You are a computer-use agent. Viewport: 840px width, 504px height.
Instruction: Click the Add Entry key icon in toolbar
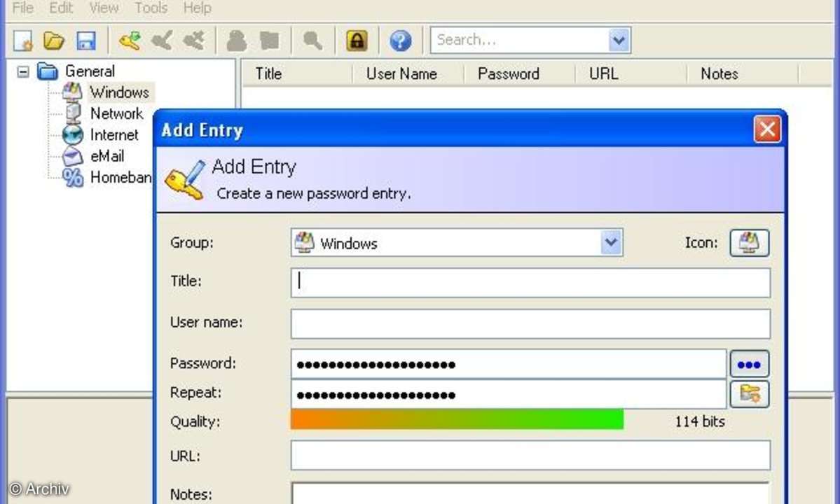[x=130, y=41]
